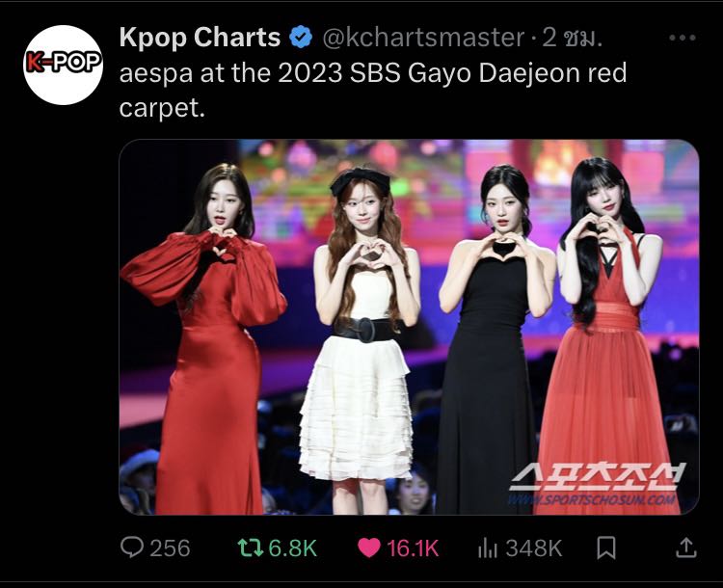This screenshot has height=588, width=723.
Task: Open the reply comment icon
Action: point(132,548)
